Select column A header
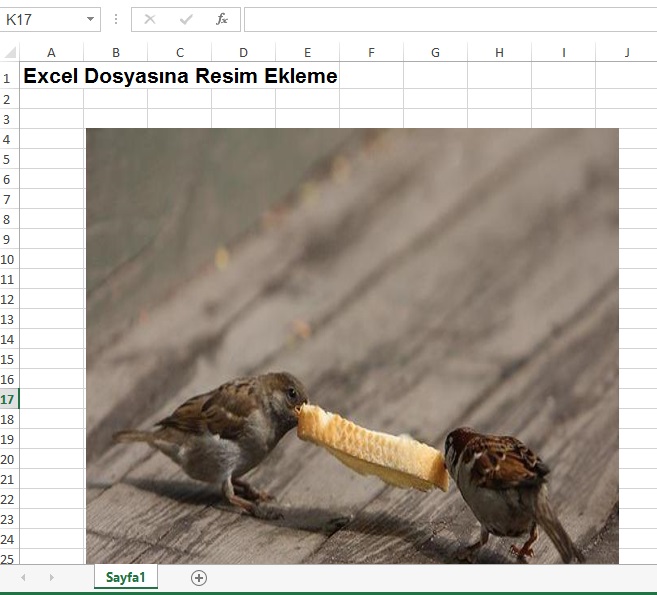The width and height of the screenshot is (657, 595). pos(51,52)
